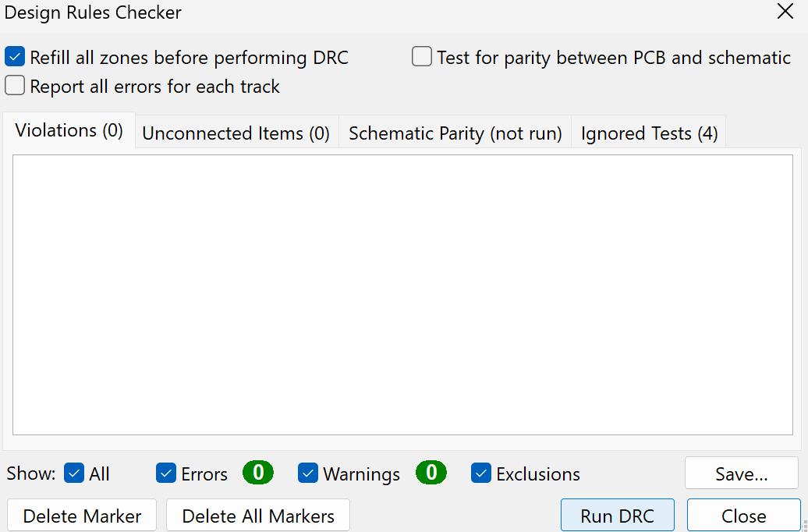Image resolution: width=808 pixels, height=532 pixels.
Task: Start the check with Run DRC
Action: (618, 516)
